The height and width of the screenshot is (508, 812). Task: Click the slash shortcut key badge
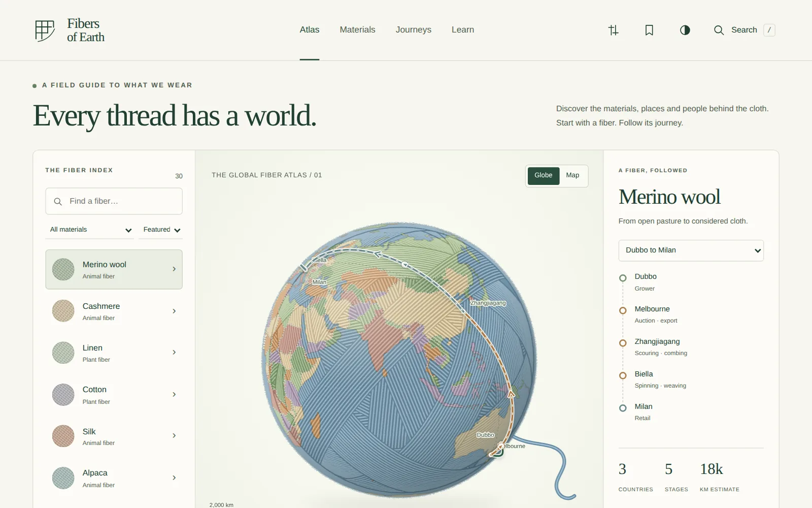coord(769,30)
